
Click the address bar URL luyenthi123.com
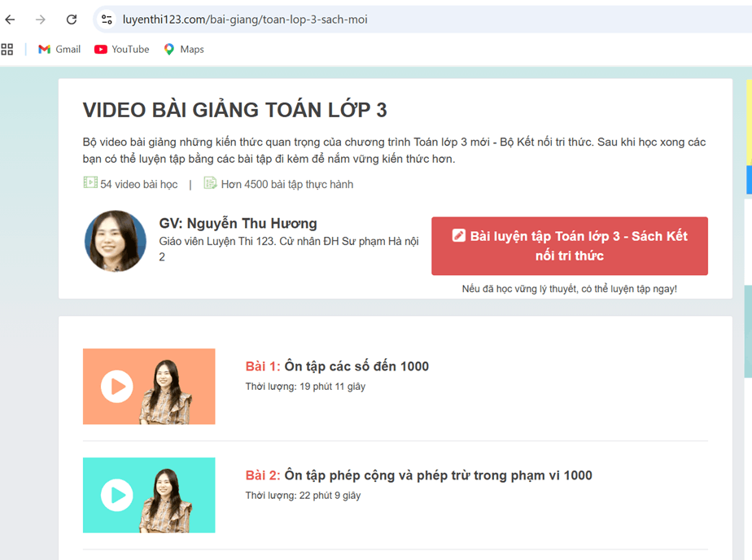[245, 20]
